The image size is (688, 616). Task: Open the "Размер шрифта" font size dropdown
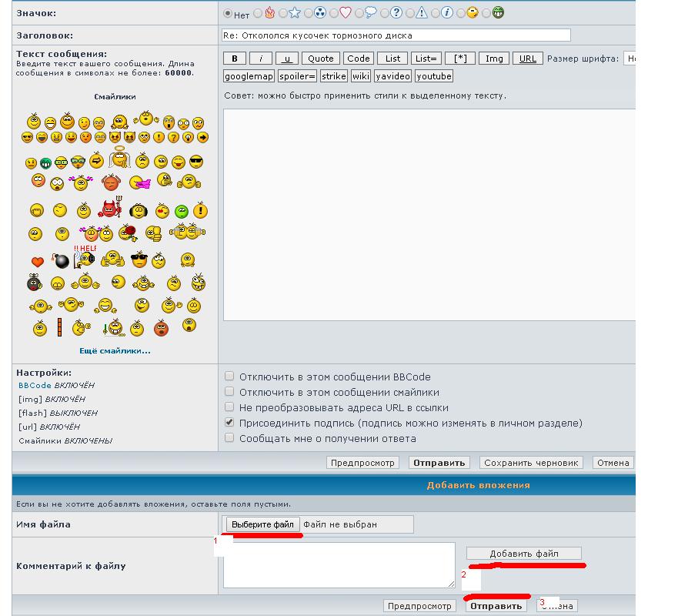(x=629, y=59)
